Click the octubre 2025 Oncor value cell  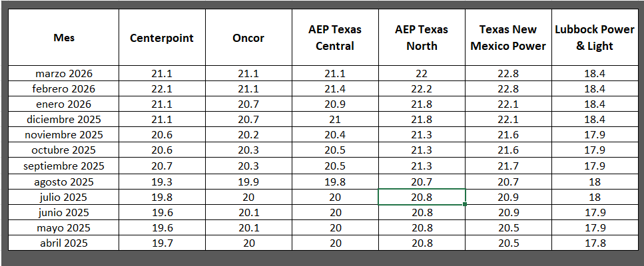click(x=248, y=150)
